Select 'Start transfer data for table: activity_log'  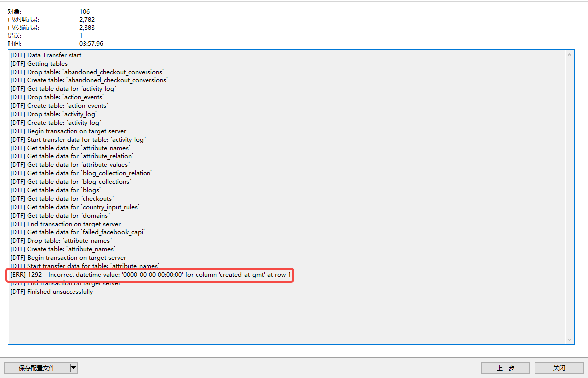[x=77, y=140]
